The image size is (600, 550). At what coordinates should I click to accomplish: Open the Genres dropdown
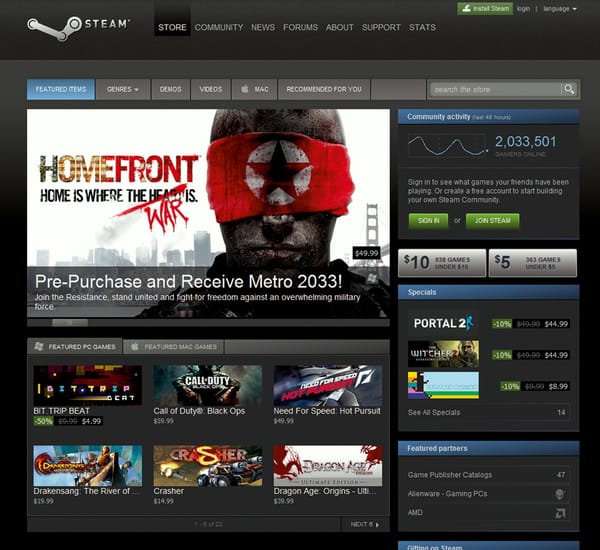[123, 89]
